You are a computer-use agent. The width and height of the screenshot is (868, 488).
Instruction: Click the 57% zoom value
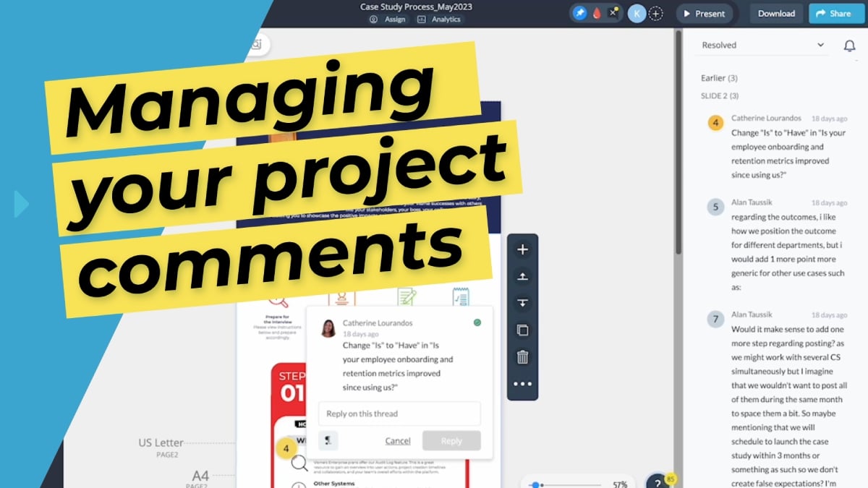(x=620, y=484)
